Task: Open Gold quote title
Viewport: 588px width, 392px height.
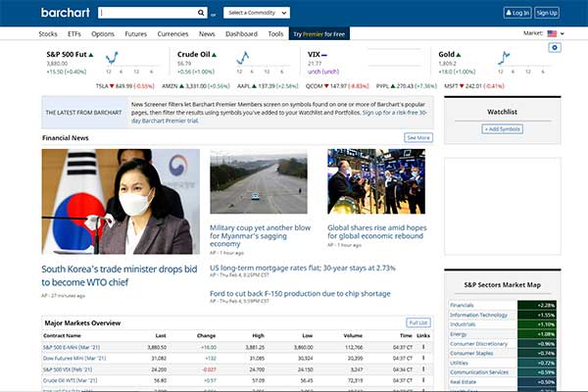Action: (446, 55)
